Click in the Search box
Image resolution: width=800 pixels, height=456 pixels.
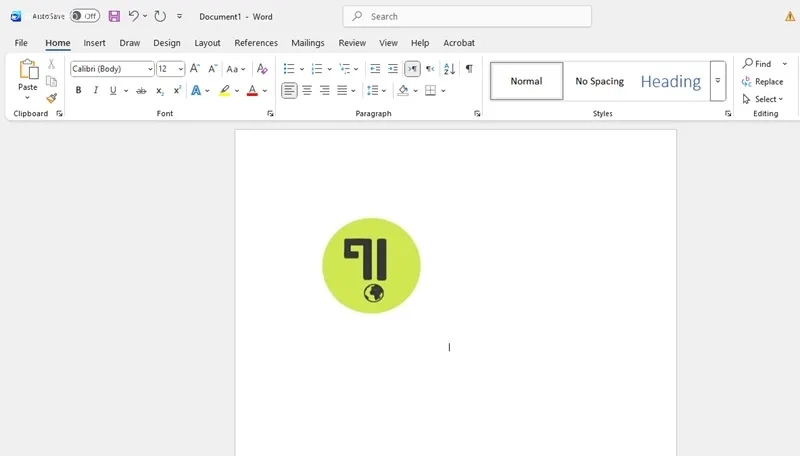[x=467, y=16]
